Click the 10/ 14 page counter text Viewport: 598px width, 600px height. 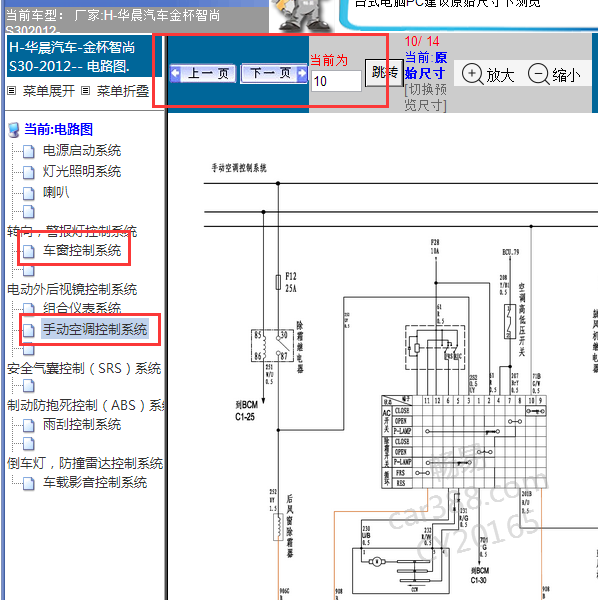422,41
